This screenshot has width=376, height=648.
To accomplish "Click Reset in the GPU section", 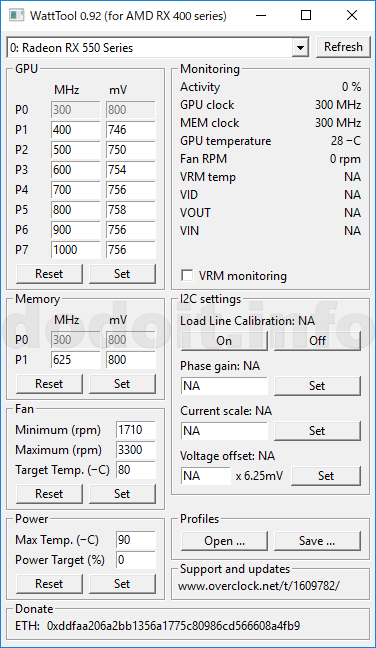I will (x=49, y=274).
